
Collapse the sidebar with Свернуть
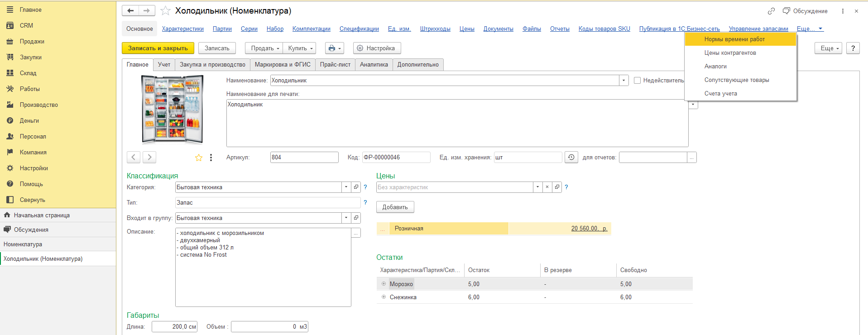[32, 200]
